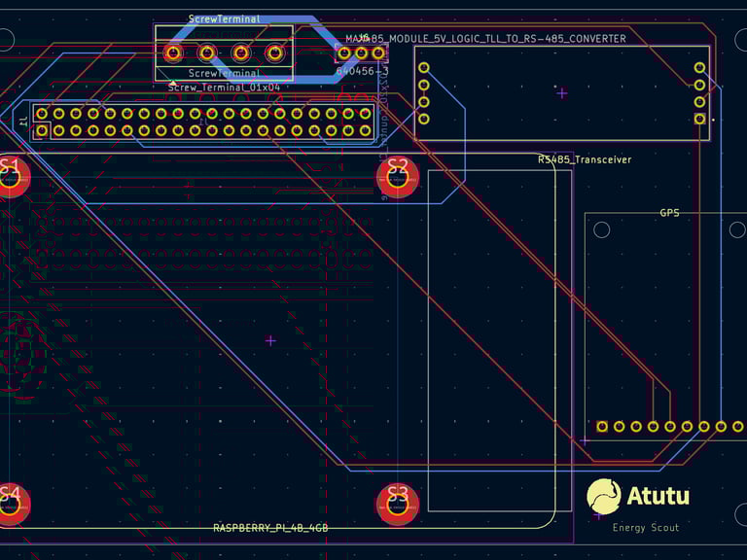Select the bottom-left pad of the MAX485 module

click(x=423, y=119)
